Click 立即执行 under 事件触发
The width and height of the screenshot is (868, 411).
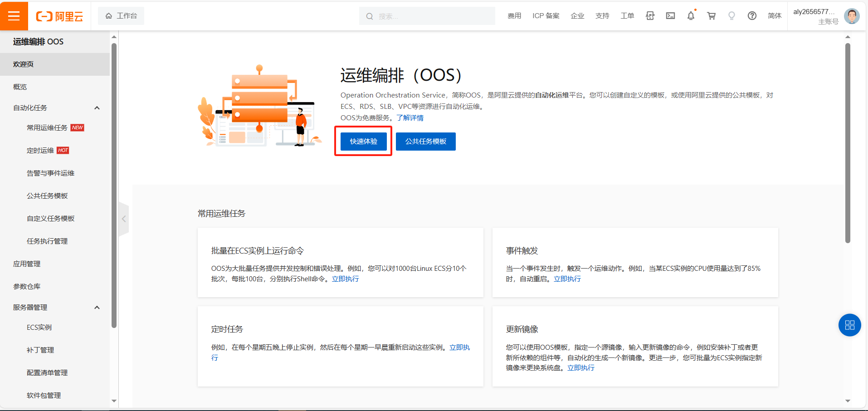567,279
